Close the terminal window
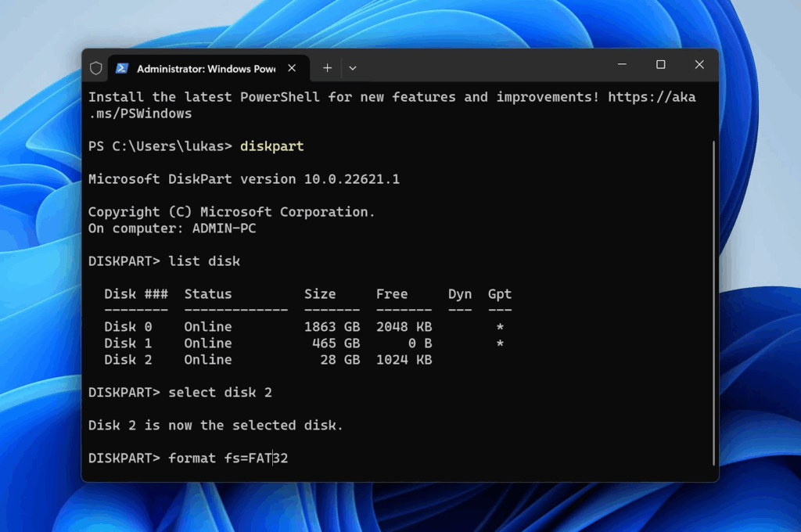This screenshot has width=801, height=532. click(699, 65)
